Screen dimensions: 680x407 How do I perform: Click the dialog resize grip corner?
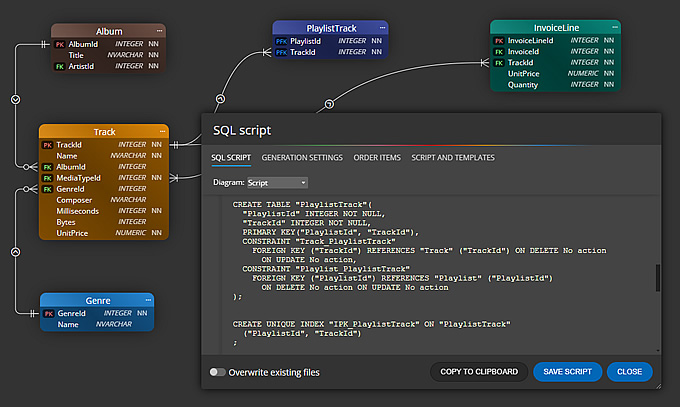point(659,386)
